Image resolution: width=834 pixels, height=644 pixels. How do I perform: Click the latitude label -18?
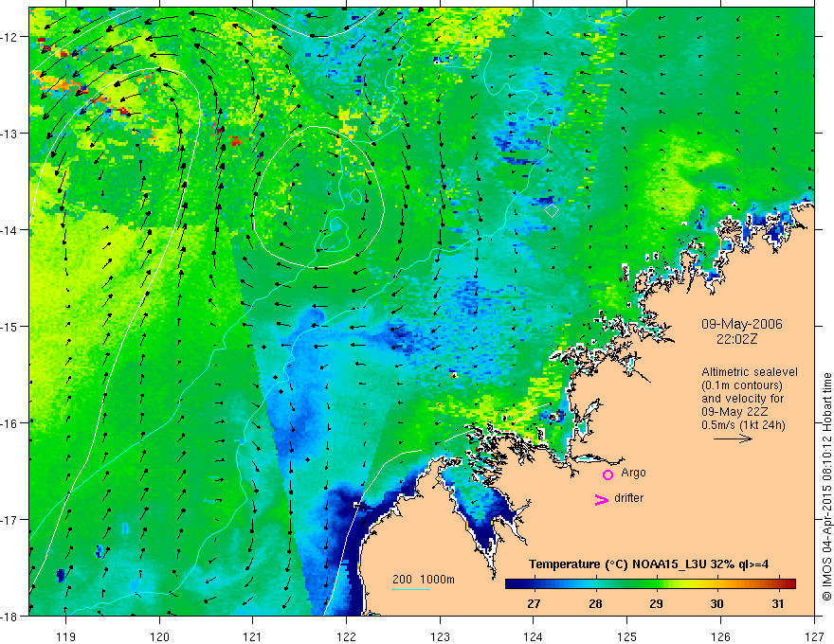(10, 616)
